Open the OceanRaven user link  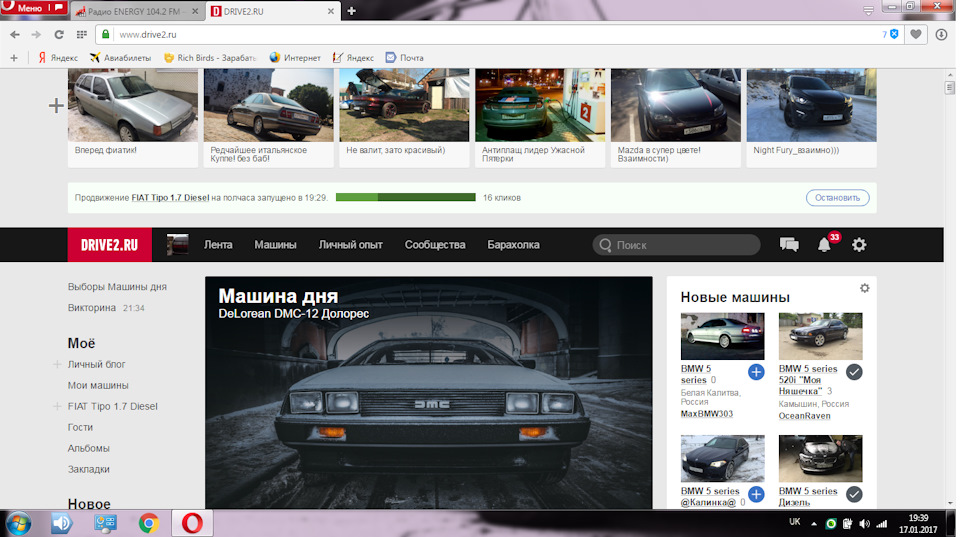click(x=804, y=416)
